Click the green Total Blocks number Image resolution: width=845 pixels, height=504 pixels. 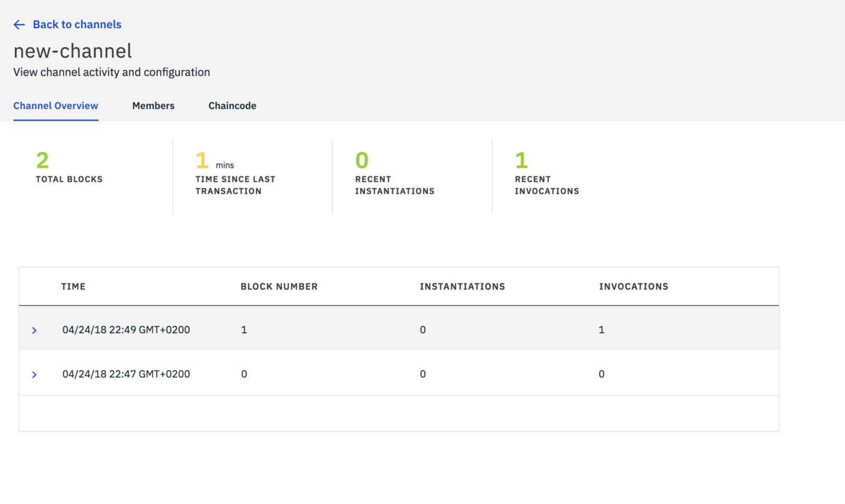tap(42, 160)
